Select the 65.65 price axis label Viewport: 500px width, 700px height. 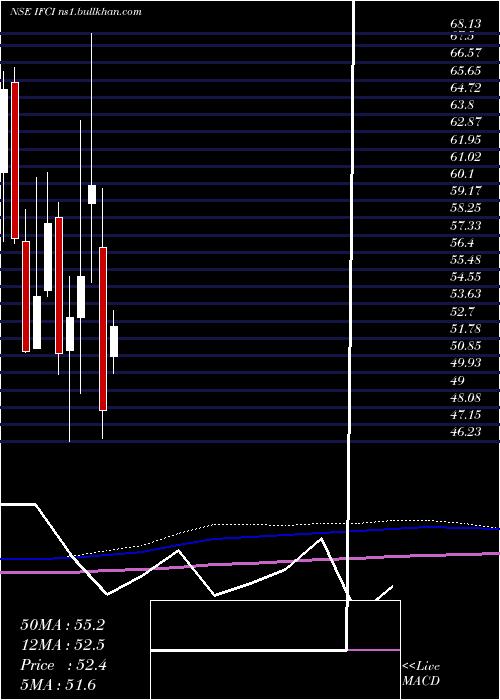click(x=465, y=70)
